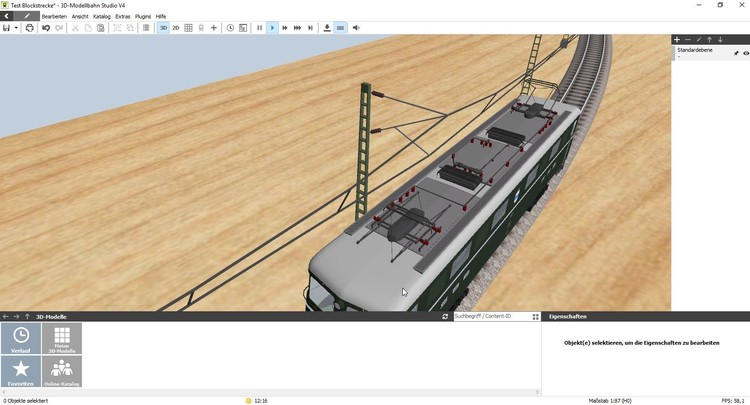Undo the last action via toolbar
The image size is (750, 405).
(x=46, y=28)
